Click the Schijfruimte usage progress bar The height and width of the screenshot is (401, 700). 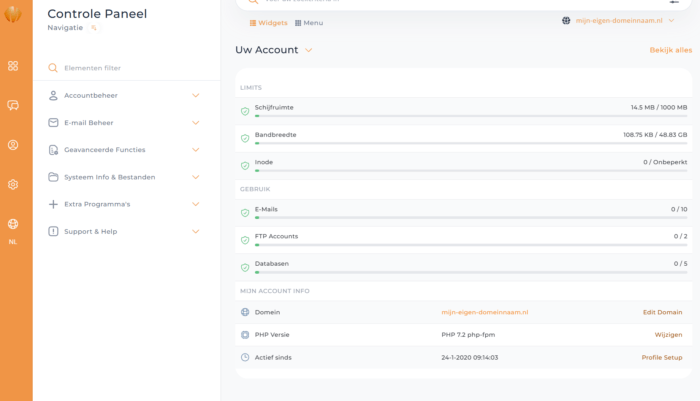point(471,116)
